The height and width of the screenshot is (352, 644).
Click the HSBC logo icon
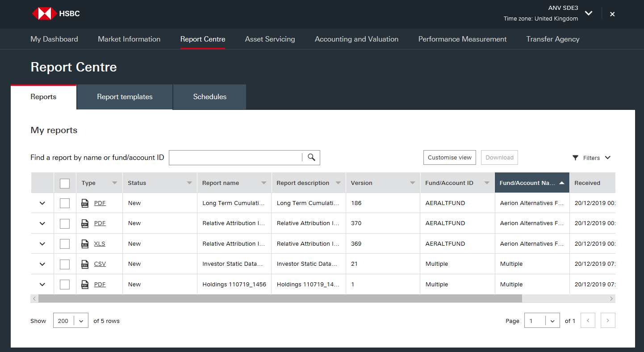pyautogui.click(x=44, y=13)
